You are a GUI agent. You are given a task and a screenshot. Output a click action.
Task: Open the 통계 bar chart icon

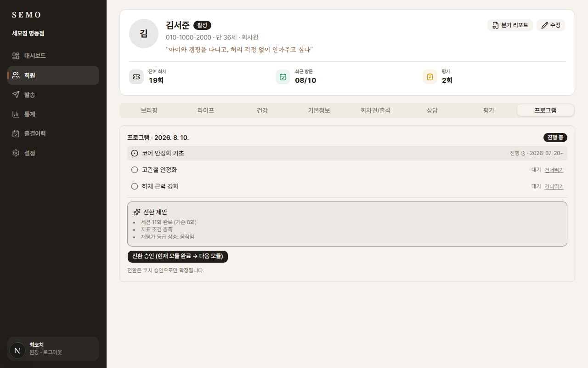[16, 114]
